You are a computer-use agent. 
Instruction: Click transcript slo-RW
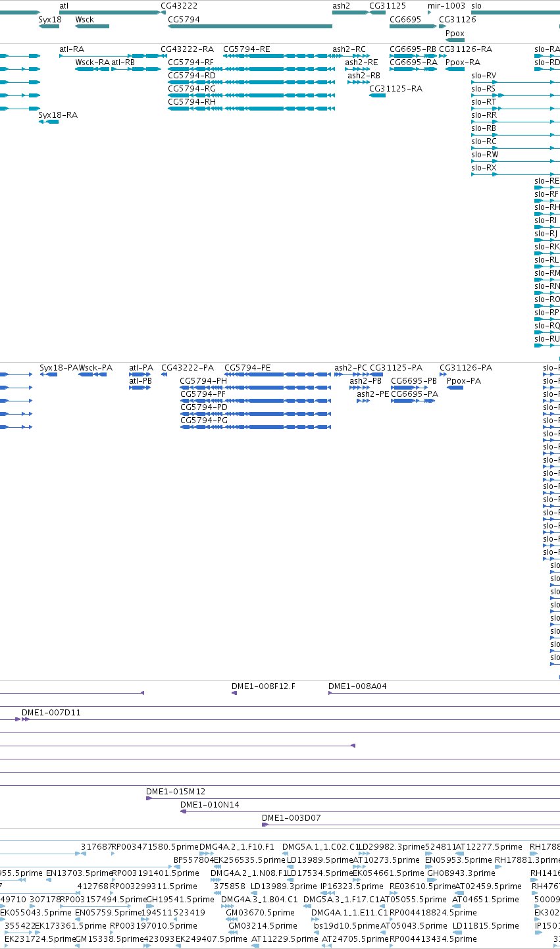point(485,155)
